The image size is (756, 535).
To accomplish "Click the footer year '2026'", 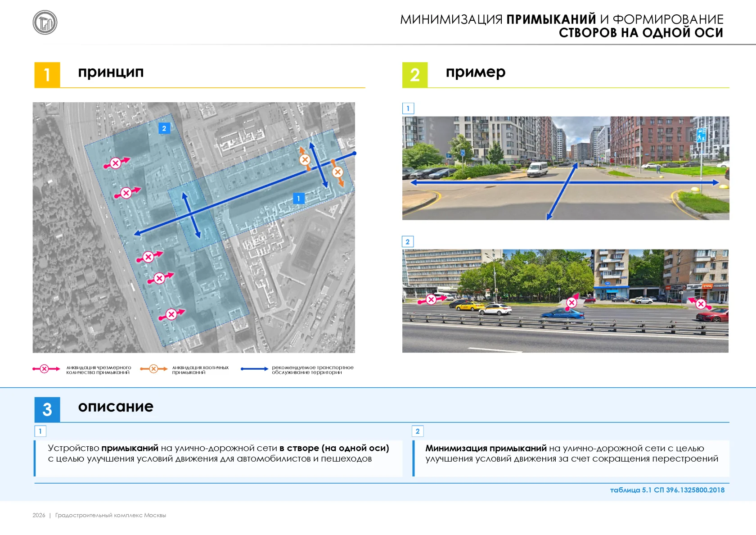I will tap(39, 515).
